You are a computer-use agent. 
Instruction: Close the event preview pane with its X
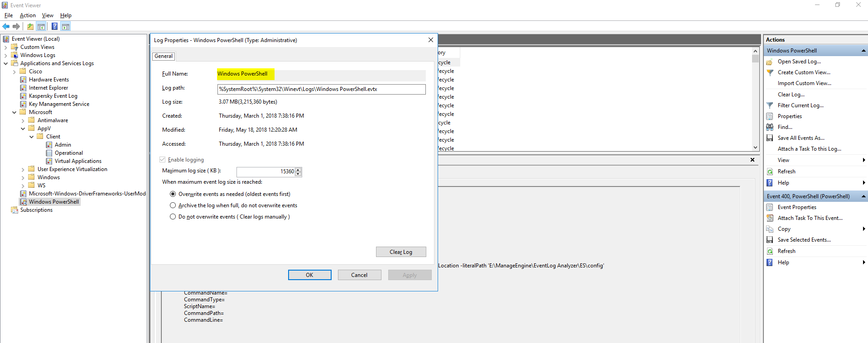(752, 160)
